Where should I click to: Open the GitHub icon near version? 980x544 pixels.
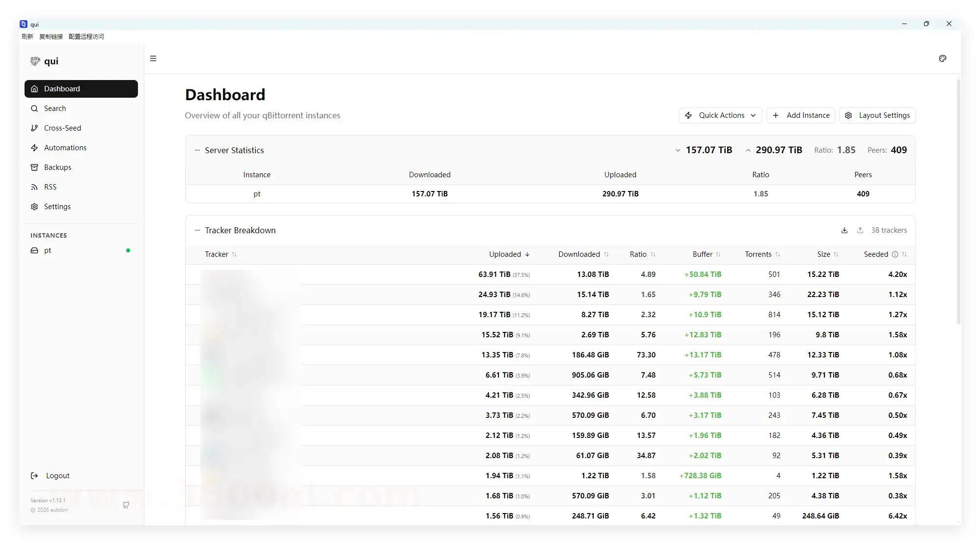click(126, 505)
